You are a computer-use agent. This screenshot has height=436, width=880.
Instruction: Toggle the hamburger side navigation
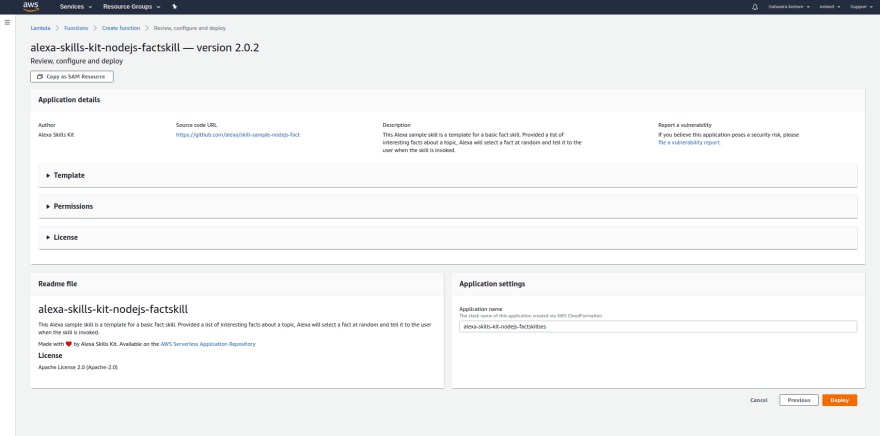click(7, 22)
